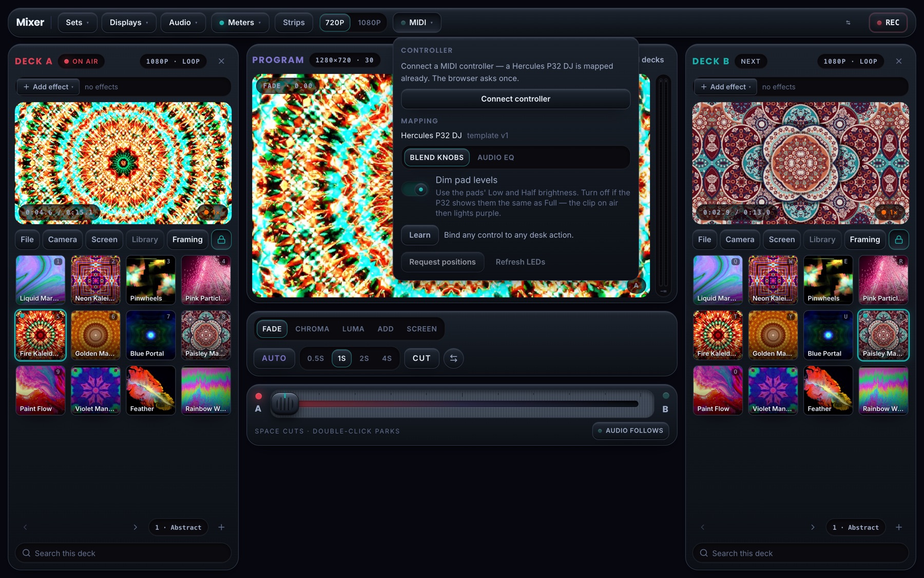Select the 720P output resolution

(335, 23)
